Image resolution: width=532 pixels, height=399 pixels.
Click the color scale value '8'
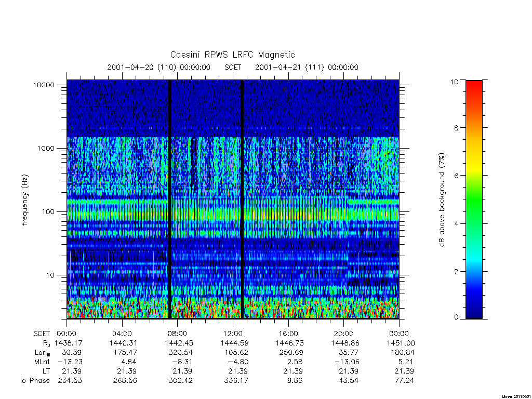coord(457,128)
